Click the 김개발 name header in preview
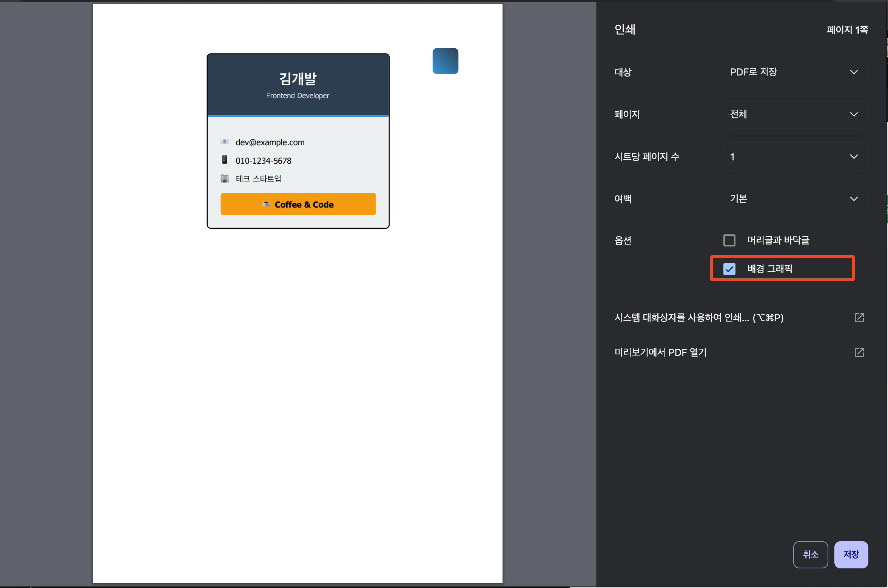The width and height of the screenshot is (888, 588). point(298,79)
